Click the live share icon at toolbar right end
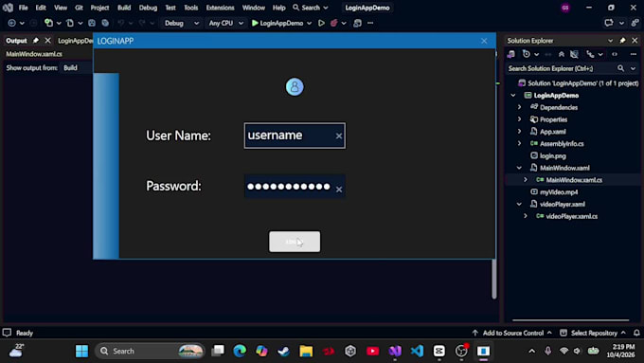Screen dimensions: 644x363 pos(635,23)
